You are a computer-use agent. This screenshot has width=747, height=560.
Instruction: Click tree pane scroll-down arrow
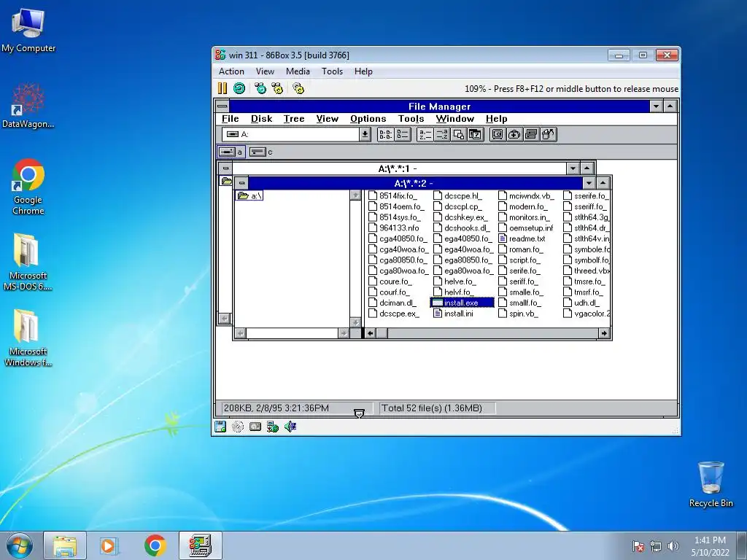point(355,322)
